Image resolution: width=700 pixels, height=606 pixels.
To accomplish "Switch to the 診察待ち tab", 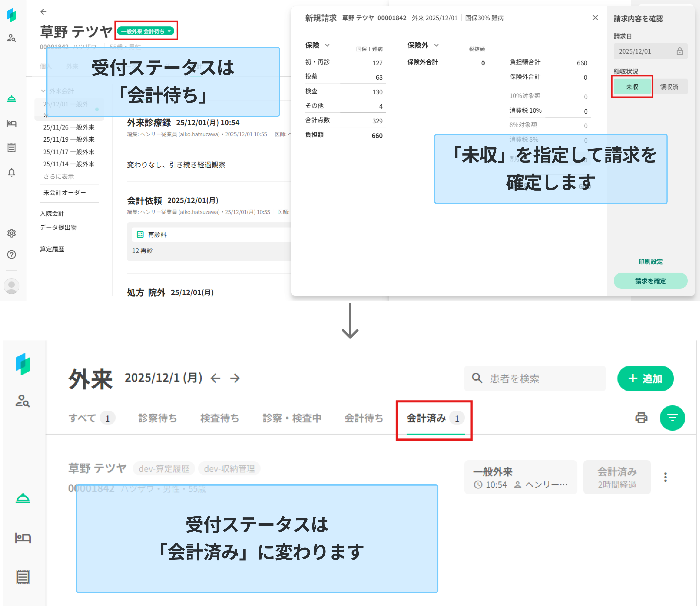I will [x=157, y=418].
